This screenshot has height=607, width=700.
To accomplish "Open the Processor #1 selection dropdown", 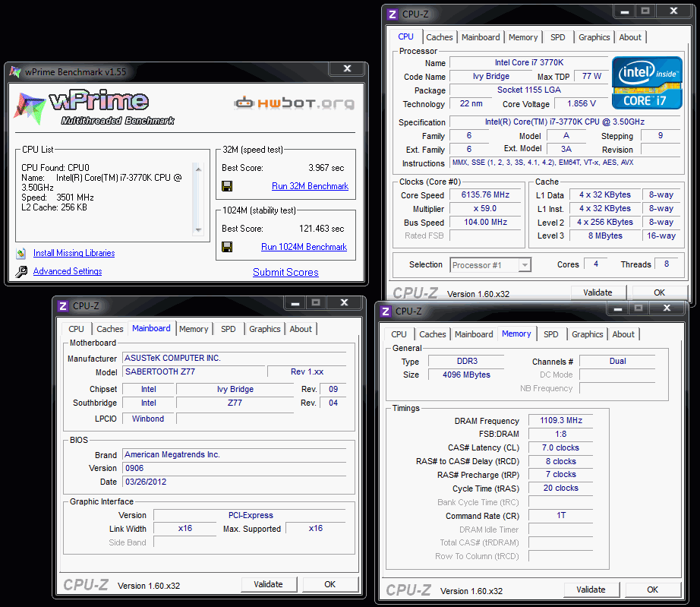I will click(525, 265).
